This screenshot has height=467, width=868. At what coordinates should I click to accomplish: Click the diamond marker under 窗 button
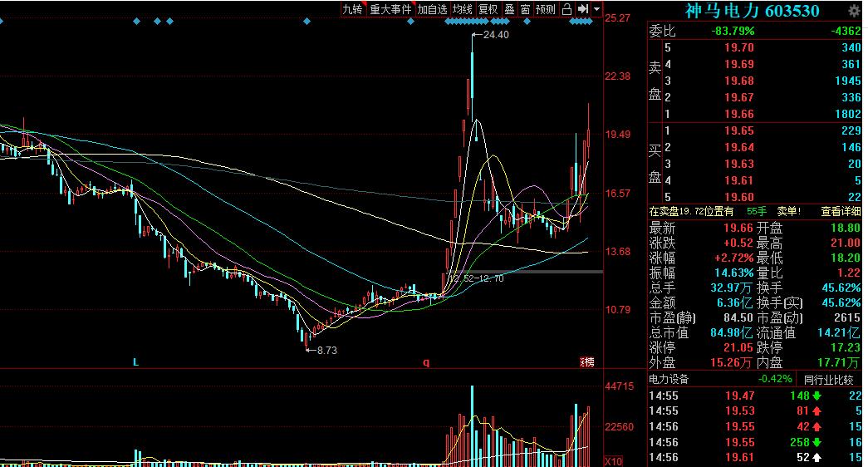(x=527, y=21)
